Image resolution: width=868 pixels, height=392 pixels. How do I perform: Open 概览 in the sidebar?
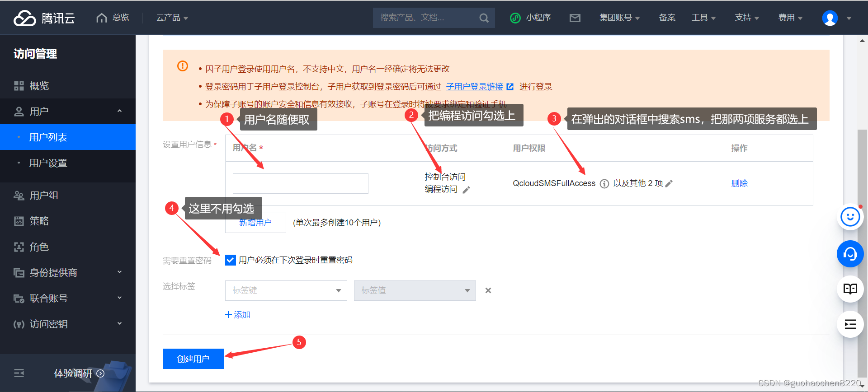click(x=68, y=86)
